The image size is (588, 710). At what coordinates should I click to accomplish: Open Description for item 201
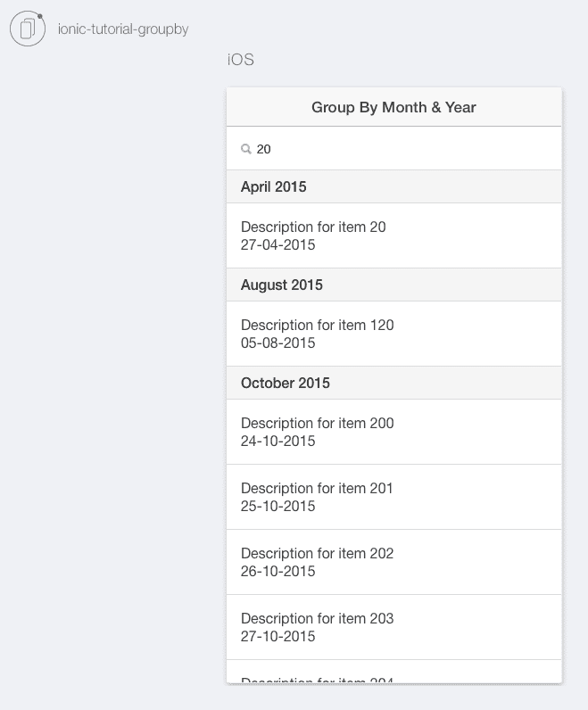tap(393, 497)
